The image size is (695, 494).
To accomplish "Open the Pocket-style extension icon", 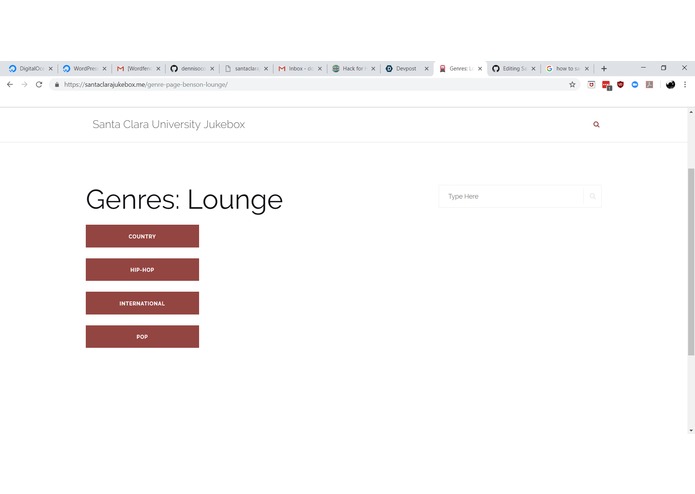I will 591,84.
